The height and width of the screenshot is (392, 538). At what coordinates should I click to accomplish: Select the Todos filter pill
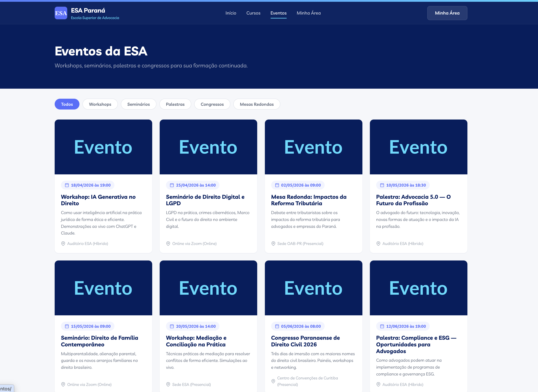pos(67,104)
